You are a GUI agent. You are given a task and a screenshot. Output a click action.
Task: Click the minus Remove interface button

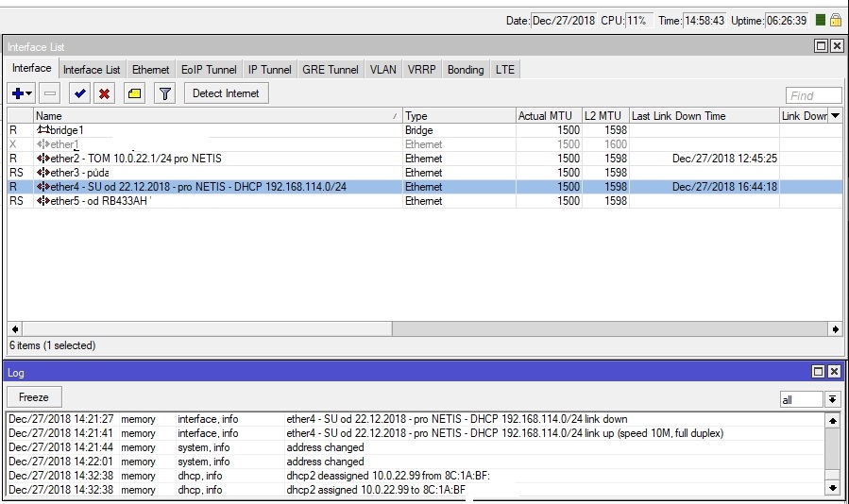click(50, 93)
